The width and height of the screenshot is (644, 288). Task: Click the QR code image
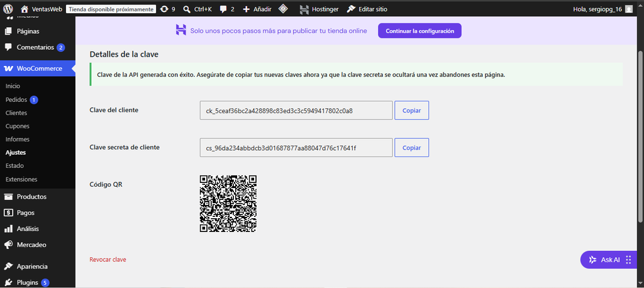point(228,204)
